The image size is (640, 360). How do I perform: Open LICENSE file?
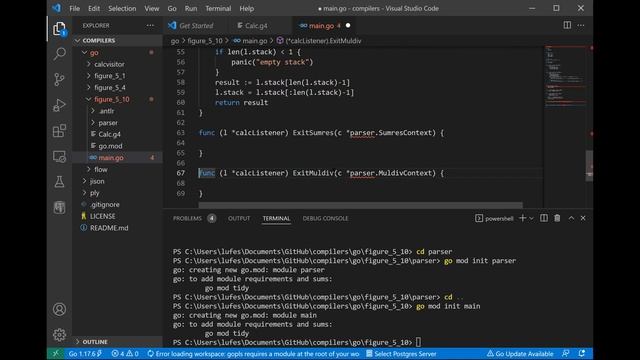pos(102,216)
